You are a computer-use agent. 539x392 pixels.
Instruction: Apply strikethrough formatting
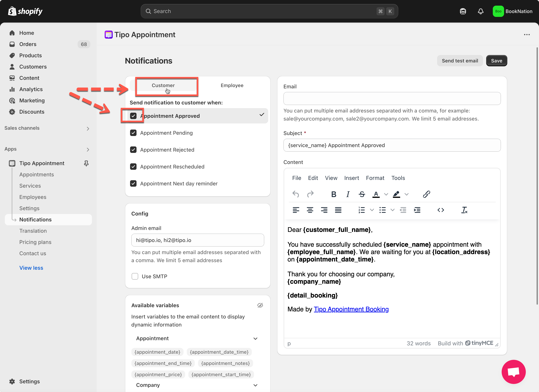[362, 194]
